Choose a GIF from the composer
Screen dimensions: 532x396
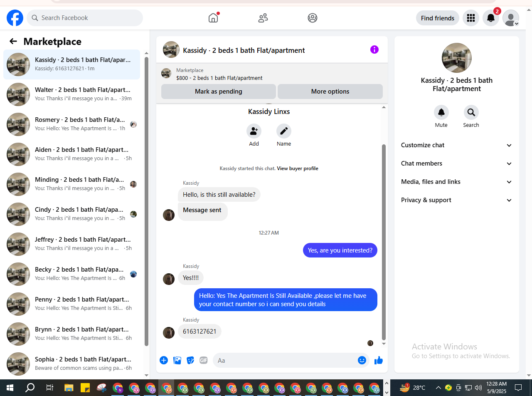coord(203,360)
